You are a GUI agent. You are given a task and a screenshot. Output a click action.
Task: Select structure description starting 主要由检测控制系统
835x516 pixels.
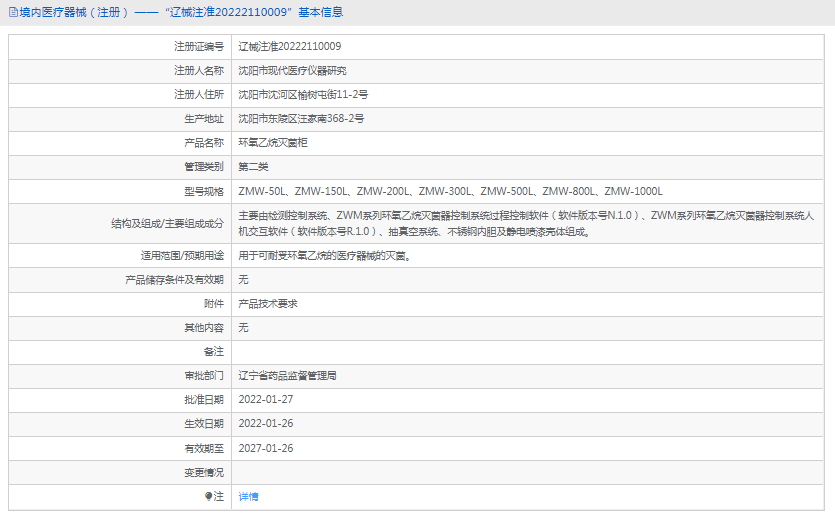click(526, 224)
